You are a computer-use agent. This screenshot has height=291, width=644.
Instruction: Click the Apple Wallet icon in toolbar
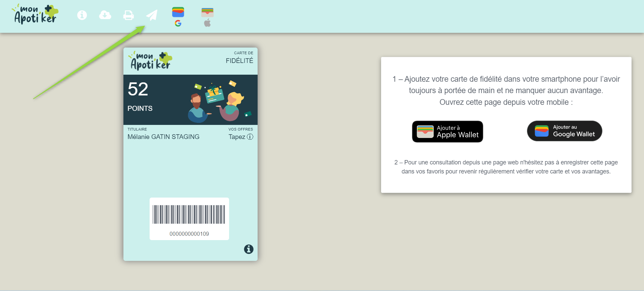[207, 17]
